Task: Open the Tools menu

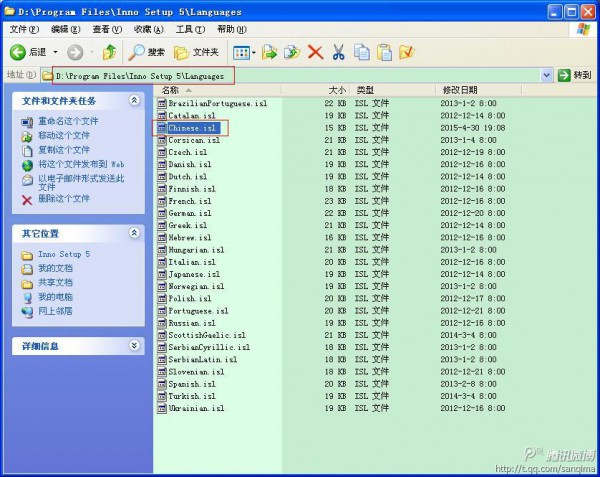Action: click(x=190, y=29)
